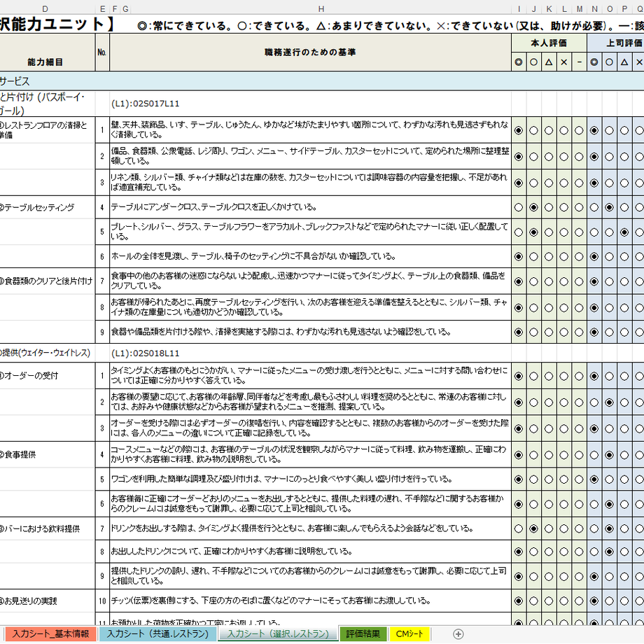Select the column K header
The image size is (644, 644).
(x=549, y=9)
